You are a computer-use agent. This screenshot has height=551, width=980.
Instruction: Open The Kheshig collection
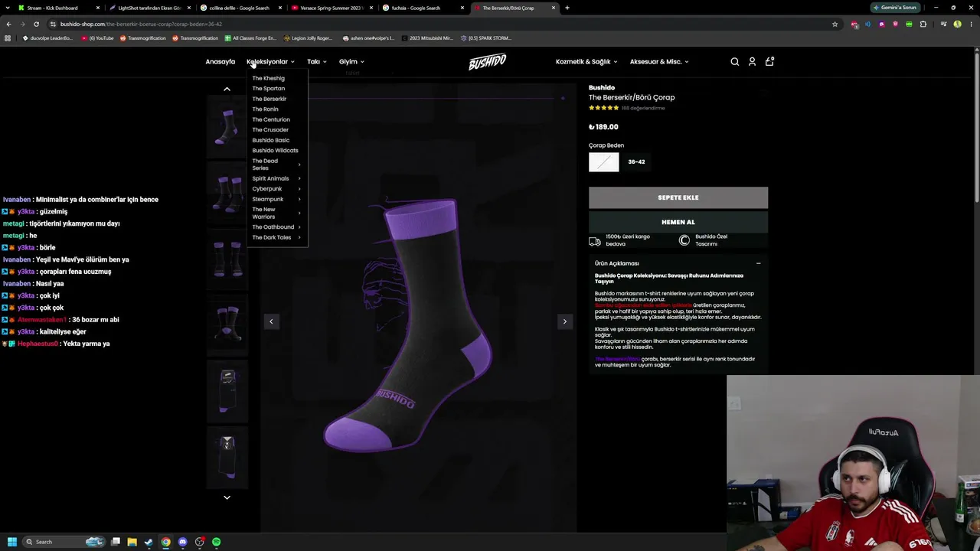tap(268, 78)
